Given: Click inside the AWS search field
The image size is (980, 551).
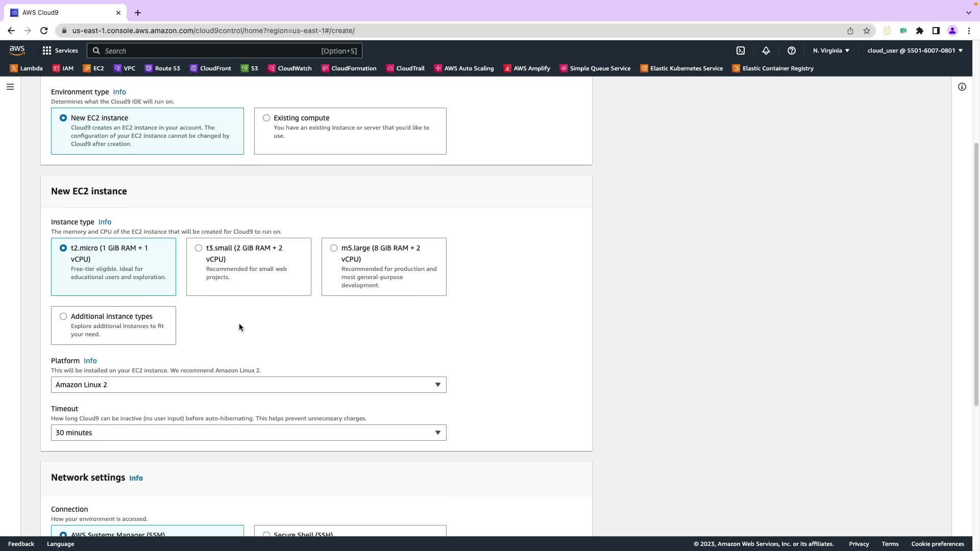Looking at the screenshot, I should click(209, 51).
